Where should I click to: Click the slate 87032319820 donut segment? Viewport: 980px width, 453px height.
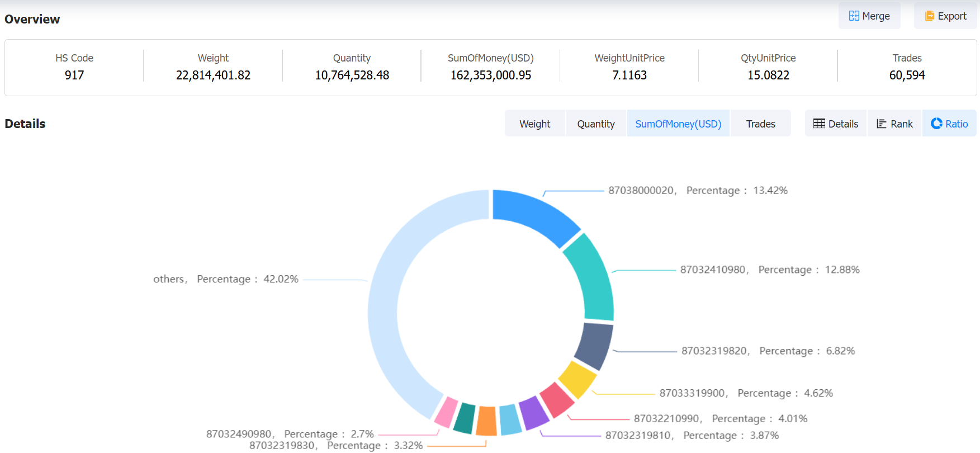[594, 347]
